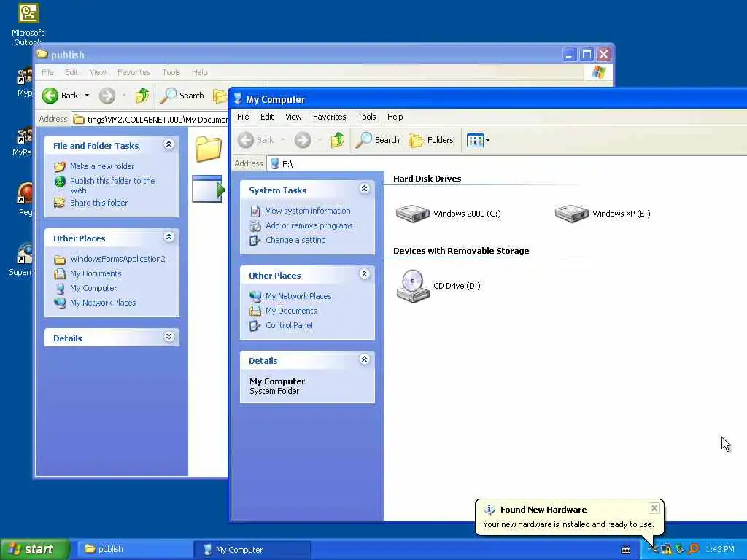Click the on-screen keyboard icon in taskbar
Image resolution: width=747 pixels, height=560 pixels.
pos(626,550)
